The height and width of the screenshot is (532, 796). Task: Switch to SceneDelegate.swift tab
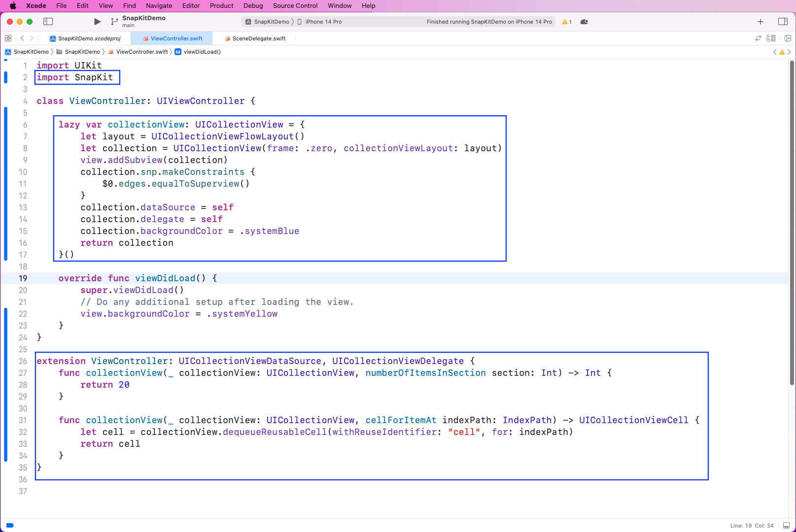click(x=255, y=38)
